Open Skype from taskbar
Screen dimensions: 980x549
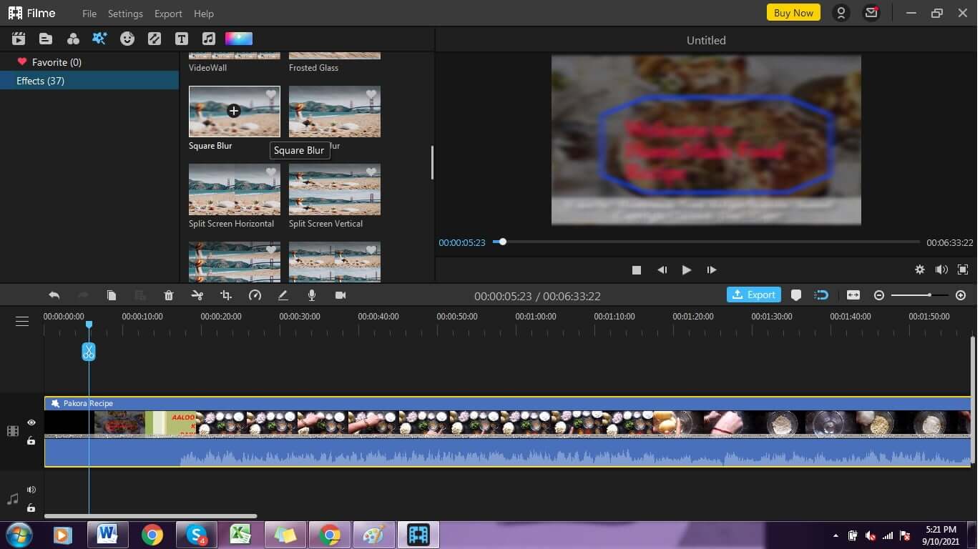(197, 535)
